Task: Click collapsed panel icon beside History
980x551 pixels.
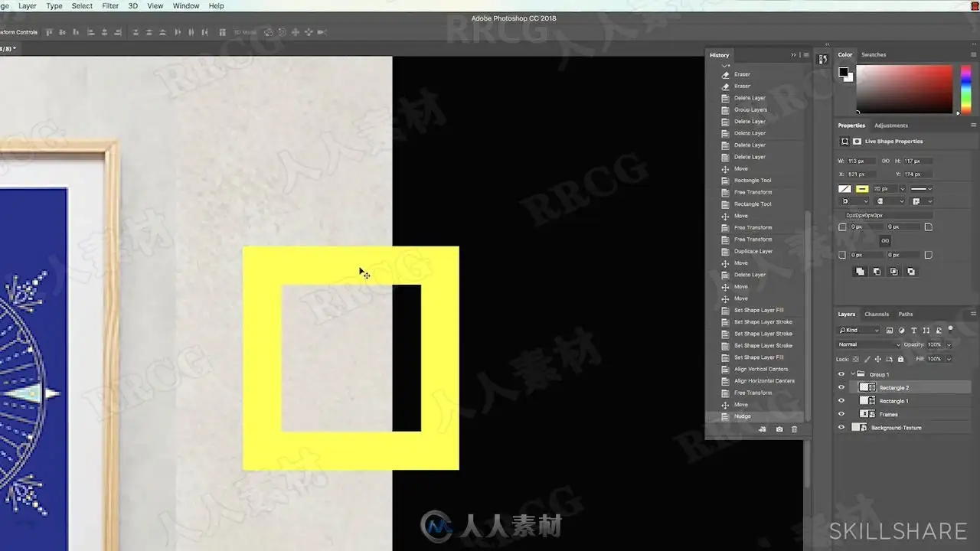Action: click(x=822, y=60)
